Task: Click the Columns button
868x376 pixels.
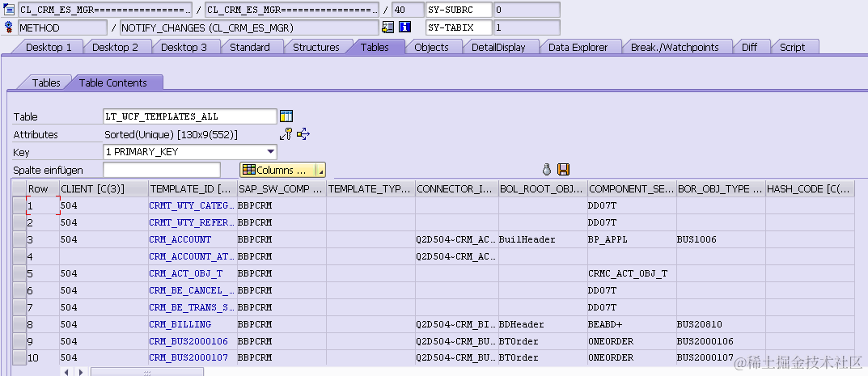Action: point(277,170)
